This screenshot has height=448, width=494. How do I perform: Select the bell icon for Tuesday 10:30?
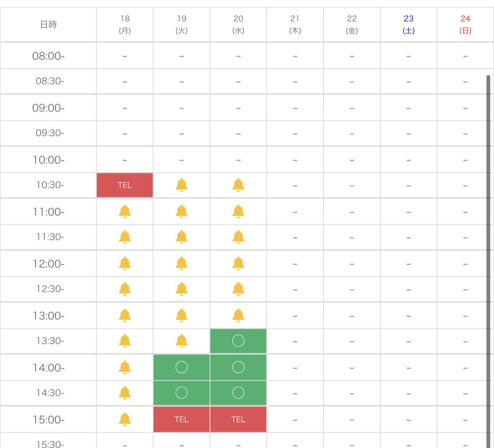[181, 185]
